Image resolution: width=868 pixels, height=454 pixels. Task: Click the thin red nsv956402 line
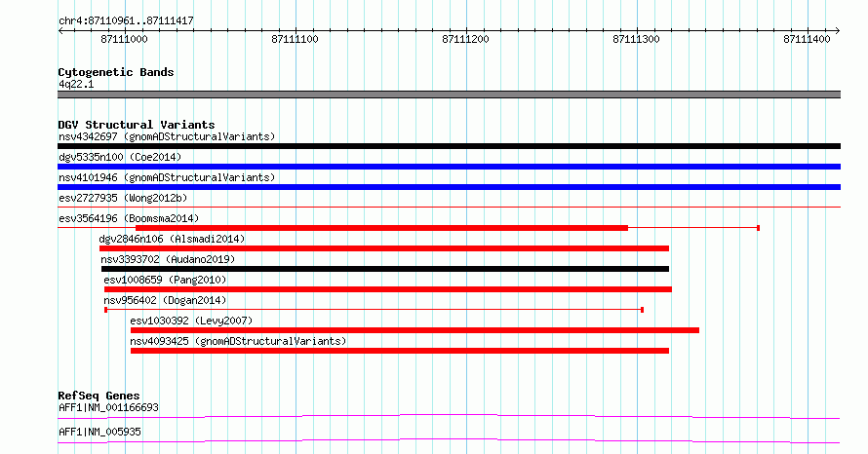click(374, 310)
